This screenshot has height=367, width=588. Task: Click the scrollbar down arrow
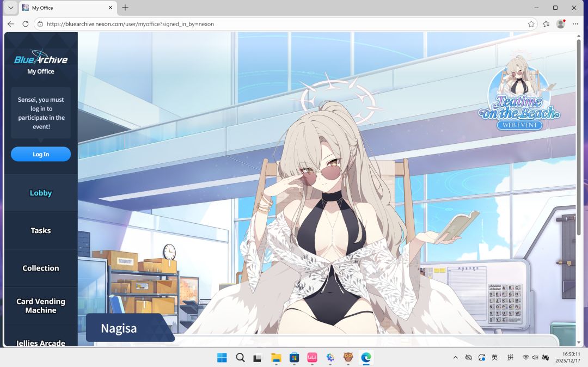[x=579, y=342]
